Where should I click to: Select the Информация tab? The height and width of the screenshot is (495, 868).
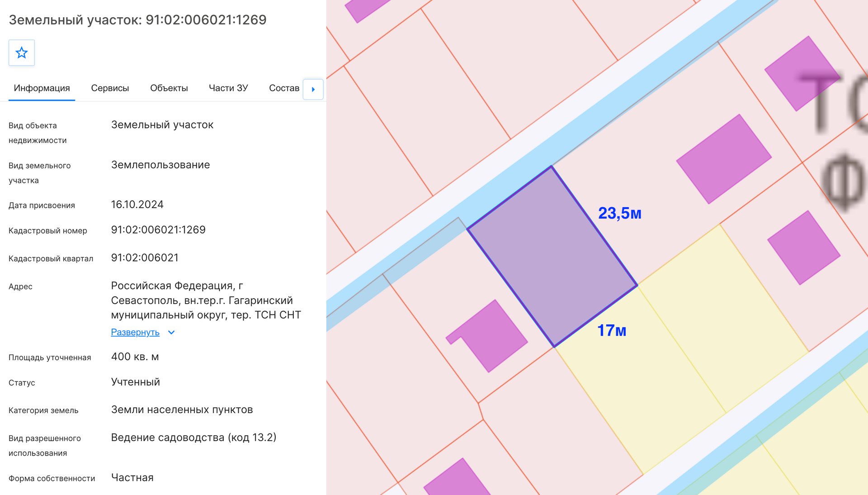pyautogui.click(x=42, y=88)
